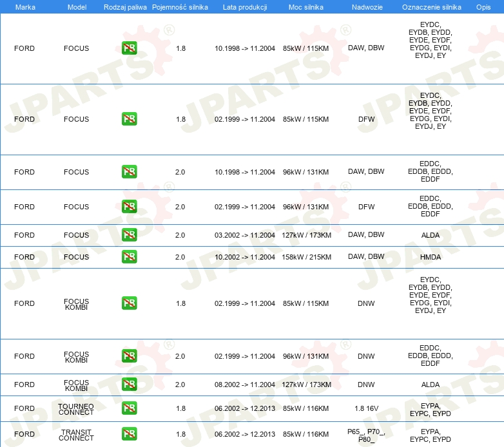Click EDDC engine codes in Focus DFW row
The width and height of the screenshot is (504, 447).
point(431,206)
